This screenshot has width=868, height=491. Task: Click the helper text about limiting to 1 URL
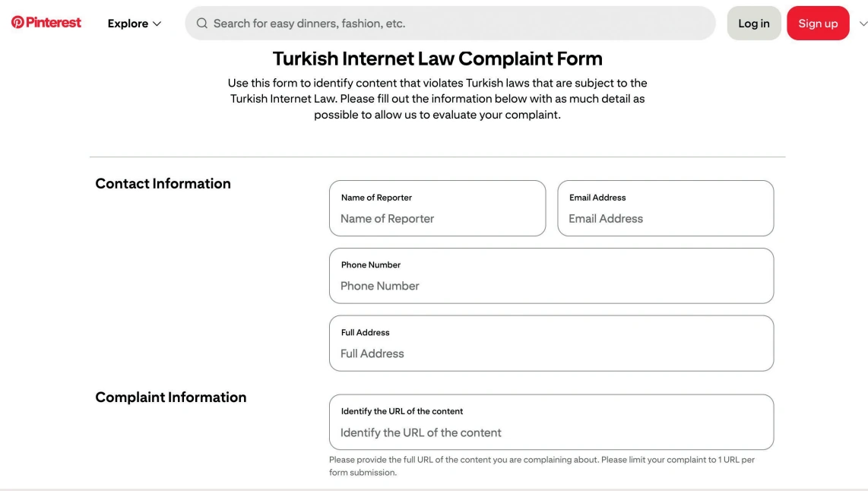(542, 466)
